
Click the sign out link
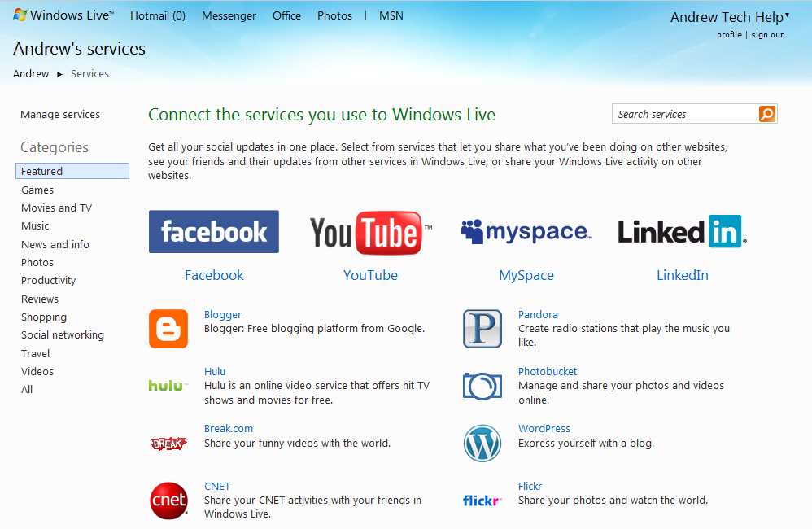767,35
